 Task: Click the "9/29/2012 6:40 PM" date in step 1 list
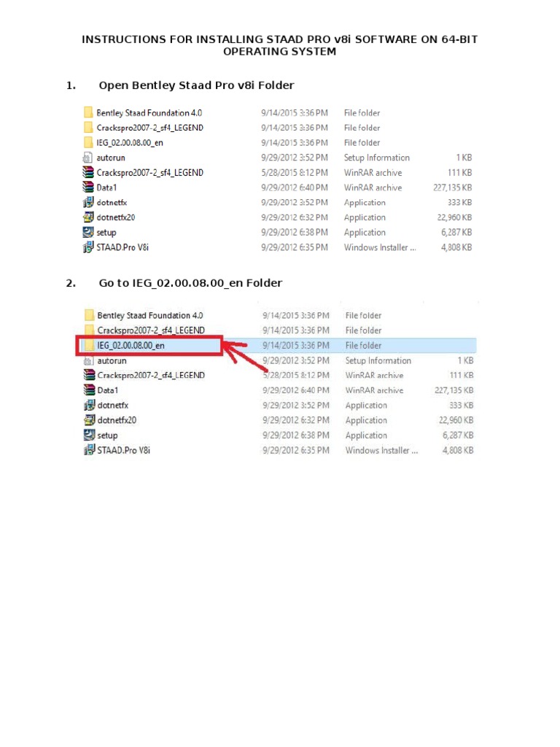click(x=295, y=187)
